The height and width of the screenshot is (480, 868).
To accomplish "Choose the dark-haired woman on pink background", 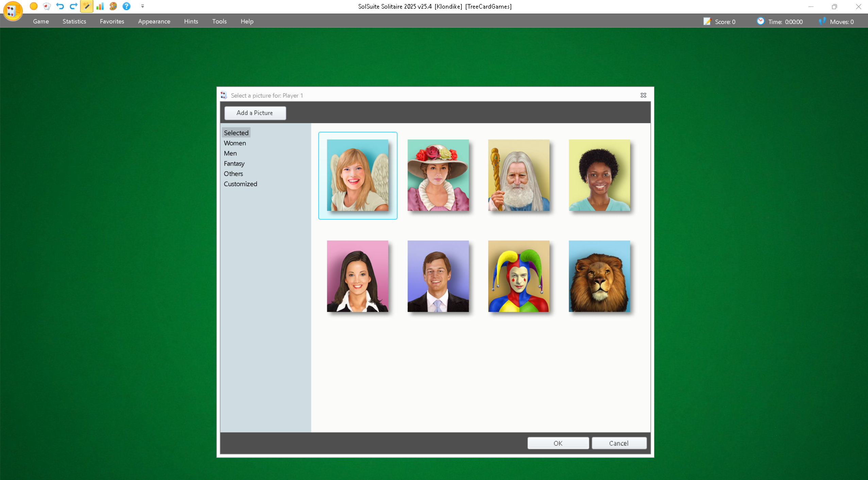I will tap(357, 276).
